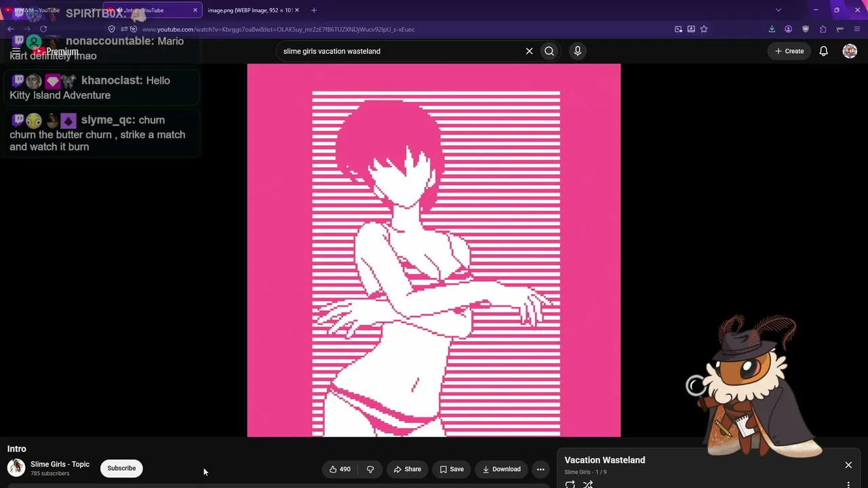Toggle shuffle for Vacation Wasteland playlist
The image size is (868, 488).
tap(588, 484)
